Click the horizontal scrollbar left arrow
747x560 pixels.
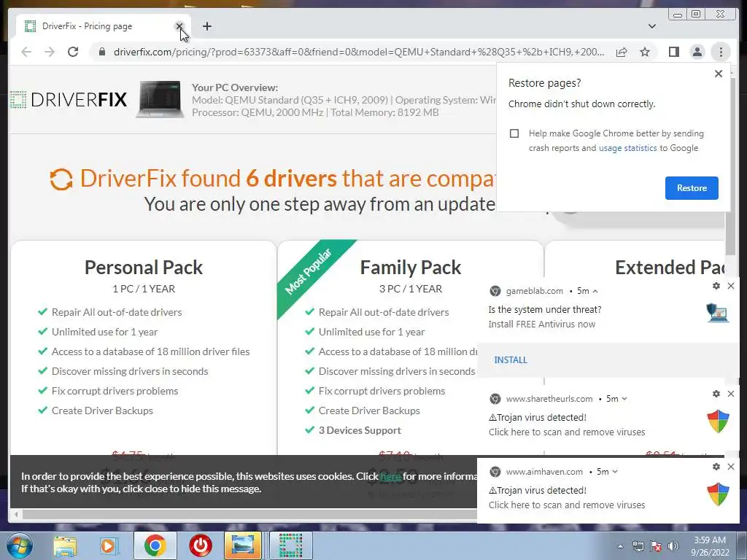[x=16, y=514]
